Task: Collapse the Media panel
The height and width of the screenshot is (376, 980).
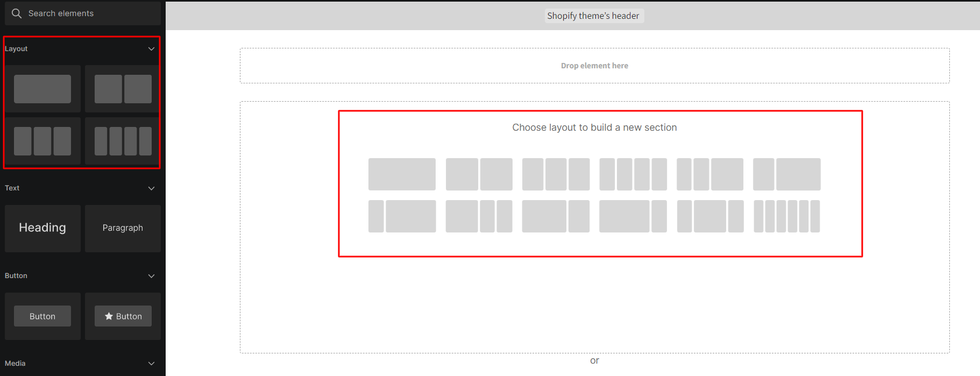Action: (x=151, y=364)
